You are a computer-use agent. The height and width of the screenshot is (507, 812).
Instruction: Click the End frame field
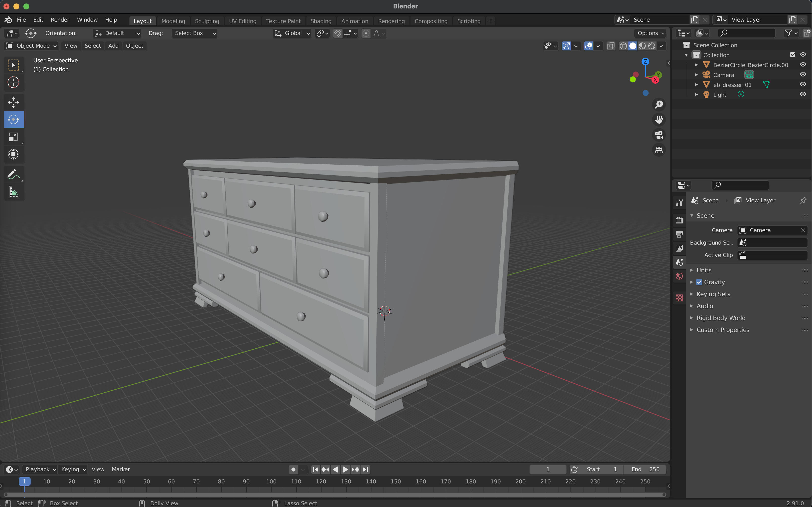click(x=645, y=469)
